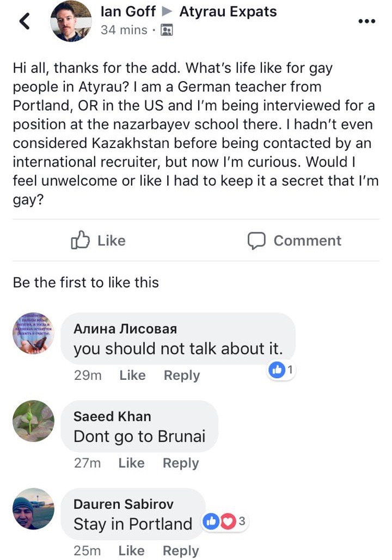The image size is (392, 560).
Task: Open Ian Goff's profile picture
Action: tap(71, 21)
